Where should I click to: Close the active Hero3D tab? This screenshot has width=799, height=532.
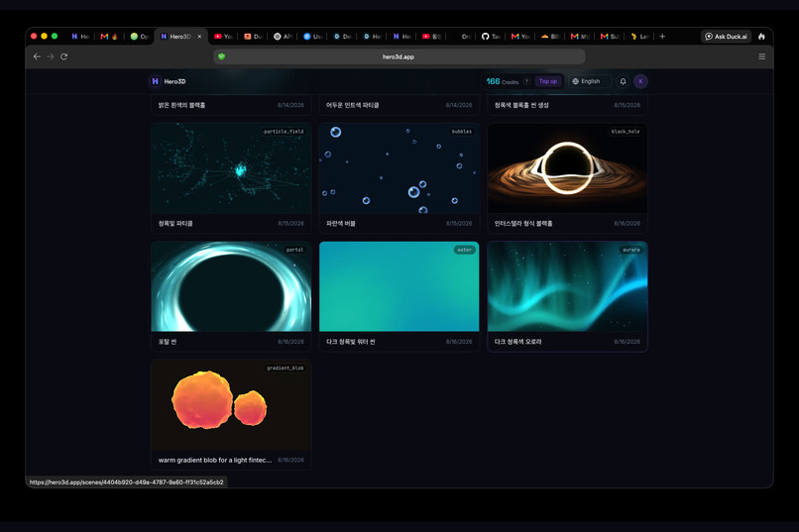click(199, 36)
